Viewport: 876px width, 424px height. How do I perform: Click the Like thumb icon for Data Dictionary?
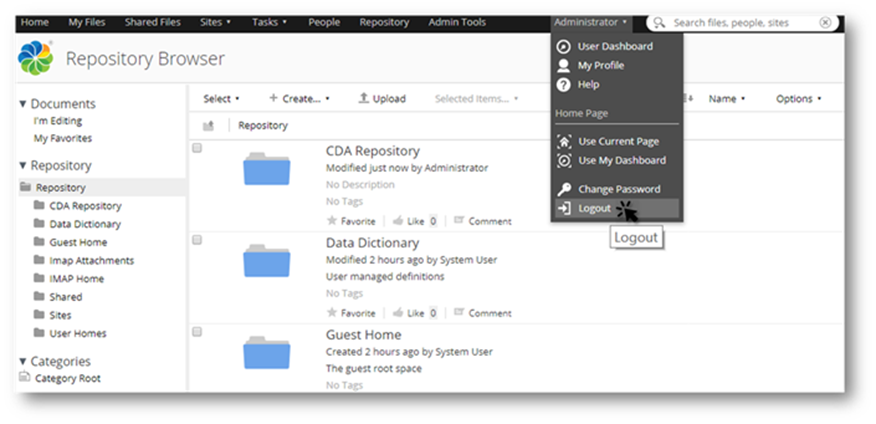(398, 313)
